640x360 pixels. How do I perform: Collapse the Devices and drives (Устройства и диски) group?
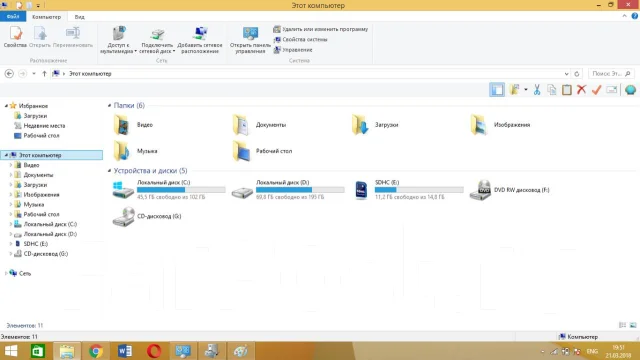(x=109, y=171)
